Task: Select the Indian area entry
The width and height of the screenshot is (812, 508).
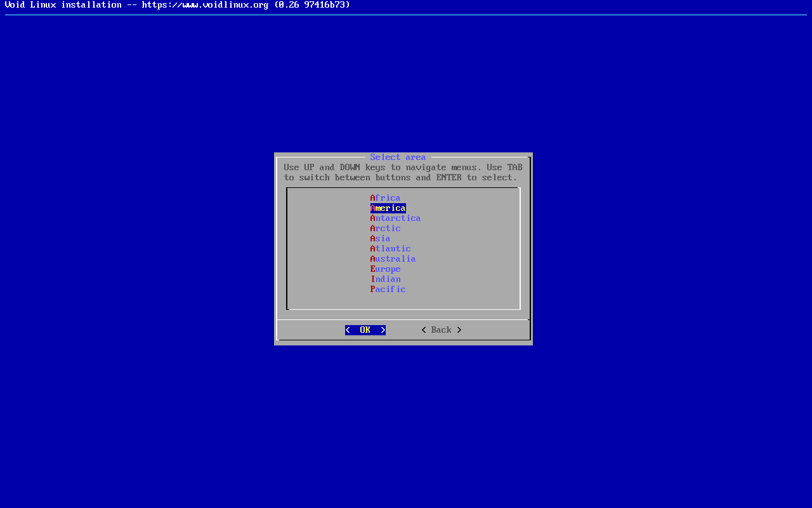Action: pyautogui.click(x=385, y=279)
